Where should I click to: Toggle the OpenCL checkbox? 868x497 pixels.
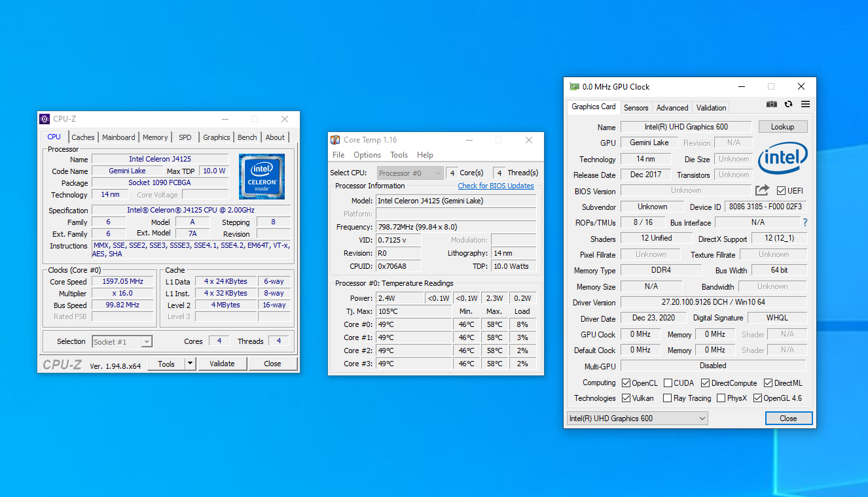(x=626, y=383)
